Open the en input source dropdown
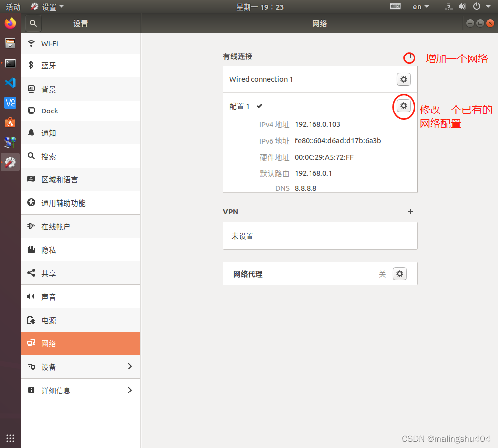The width and height of the screenshot is (498, 448). [x=420, y=7]
